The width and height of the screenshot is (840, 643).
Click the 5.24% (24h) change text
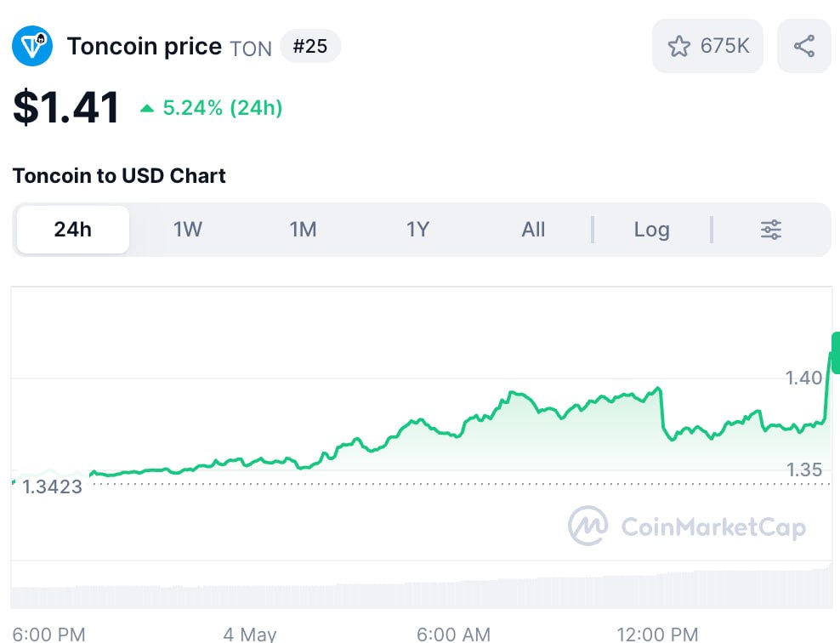click(222, 108)
